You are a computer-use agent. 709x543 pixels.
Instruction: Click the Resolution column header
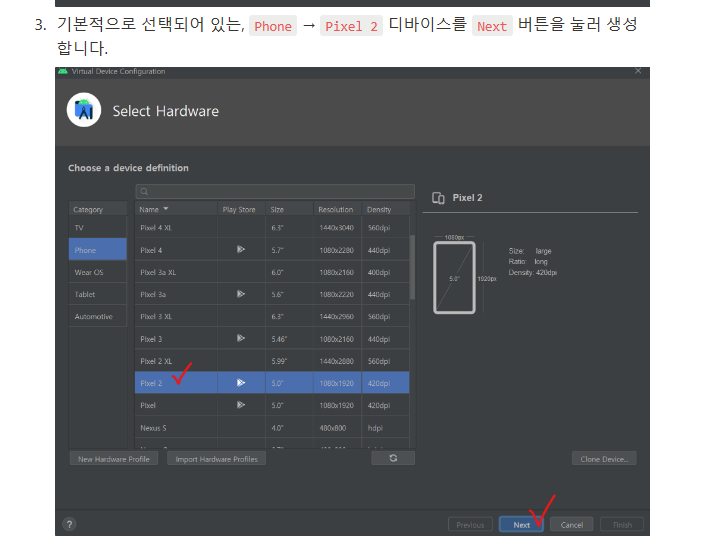(x=336, y=209)
